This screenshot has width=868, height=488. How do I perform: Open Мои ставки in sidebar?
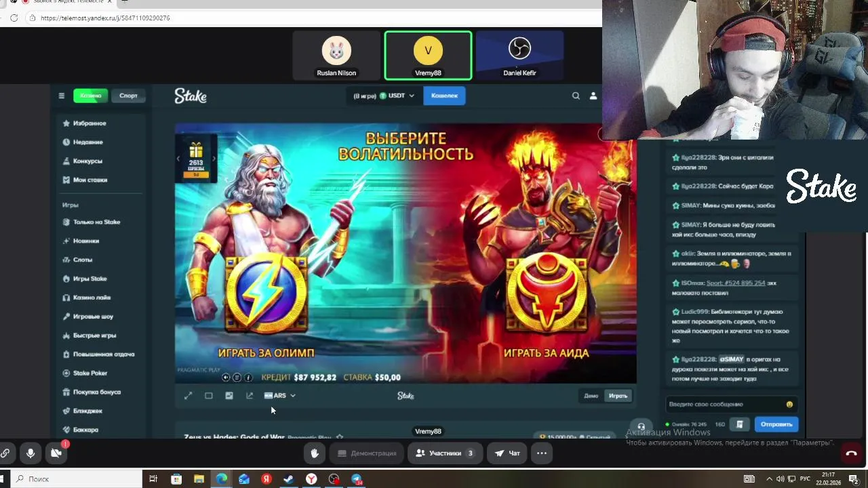click(90, 180)
